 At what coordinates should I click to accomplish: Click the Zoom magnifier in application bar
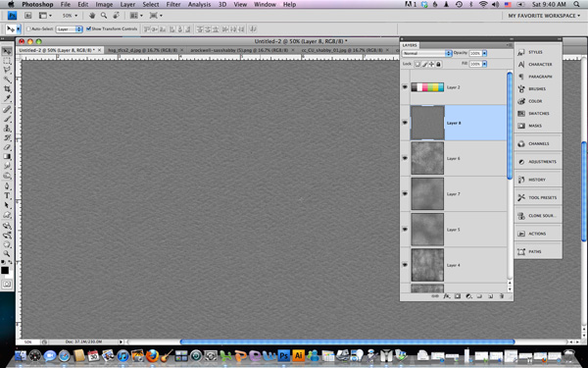[x=104, y=16]
